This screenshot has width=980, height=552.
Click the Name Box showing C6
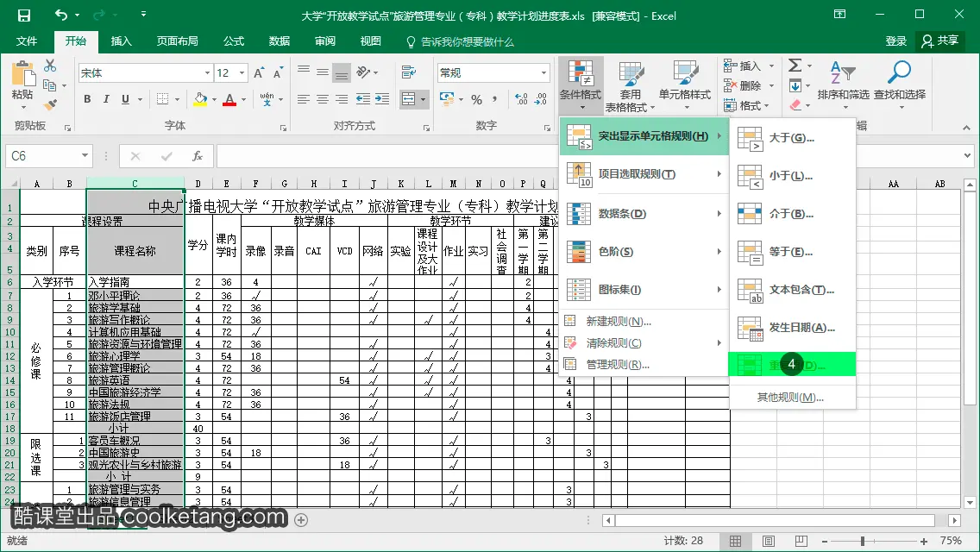pos(49,156)
